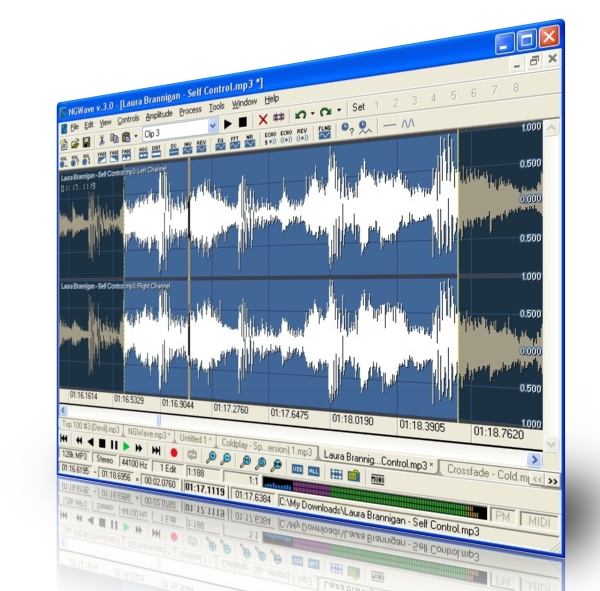Switch to Crossfade - Cold tab
The image size is (600, 591).
487,474
